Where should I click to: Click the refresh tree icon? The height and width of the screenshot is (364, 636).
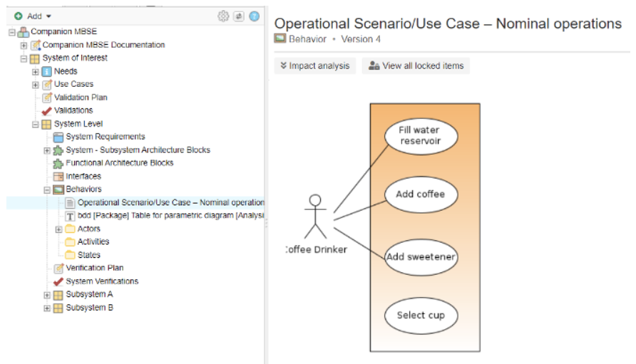(x=239, y=16)
